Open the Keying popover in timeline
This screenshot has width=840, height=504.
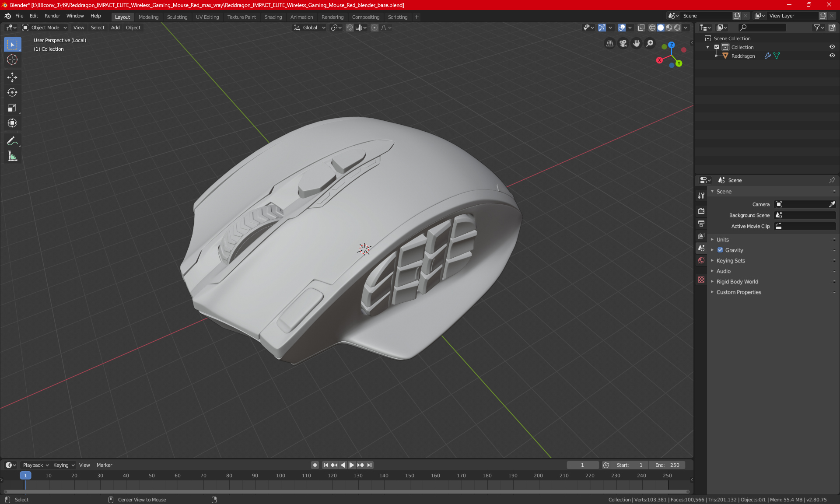[x=63, y=465]
